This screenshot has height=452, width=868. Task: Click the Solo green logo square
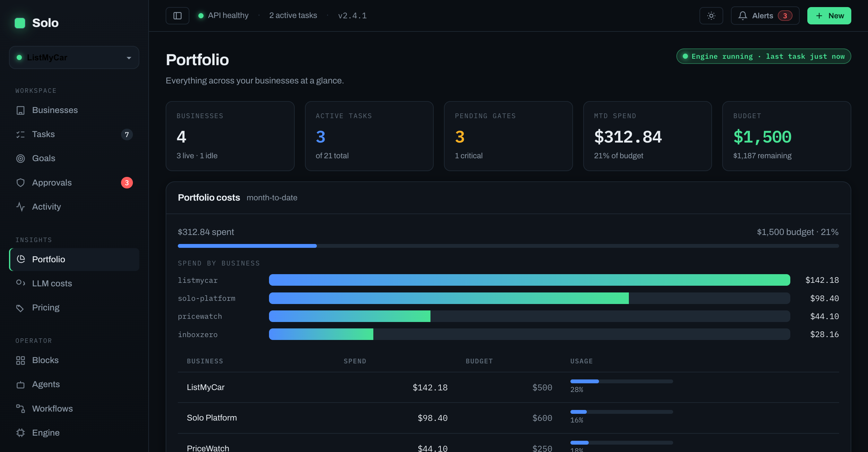coord(20,23)
